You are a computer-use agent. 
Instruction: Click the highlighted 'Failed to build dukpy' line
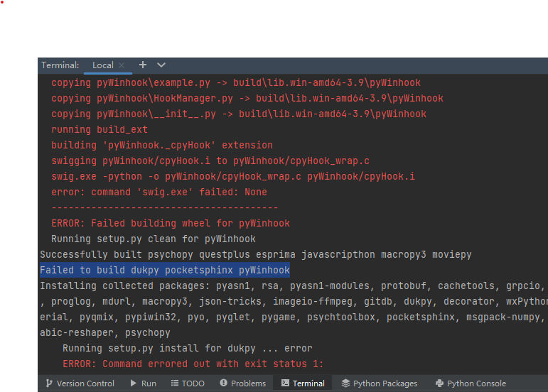pos(165,270)
